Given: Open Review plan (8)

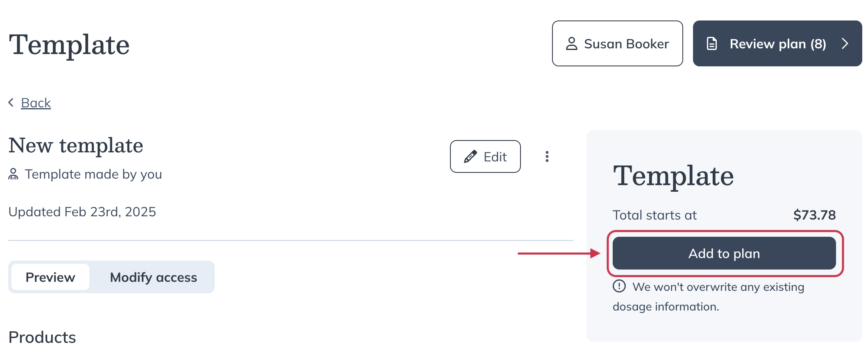Looking at the screenshot, I should (777, 43).
